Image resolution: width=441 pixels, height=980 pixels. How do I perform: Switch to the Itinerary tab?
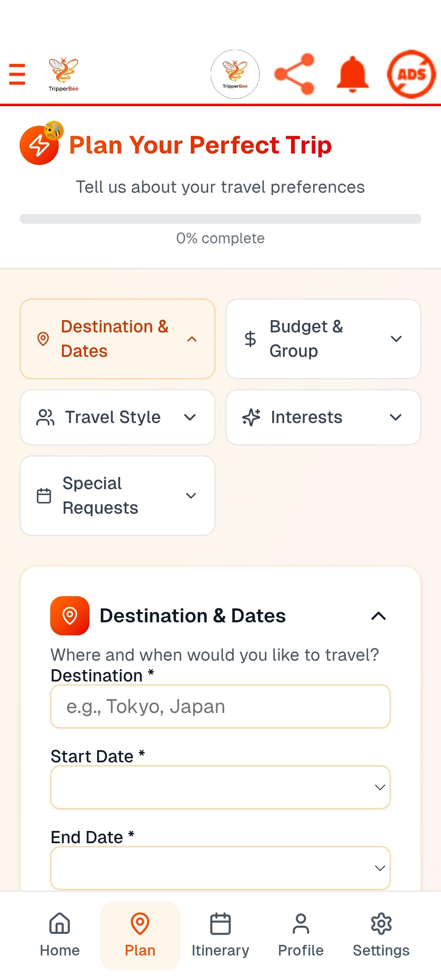[x=220, y=935]
